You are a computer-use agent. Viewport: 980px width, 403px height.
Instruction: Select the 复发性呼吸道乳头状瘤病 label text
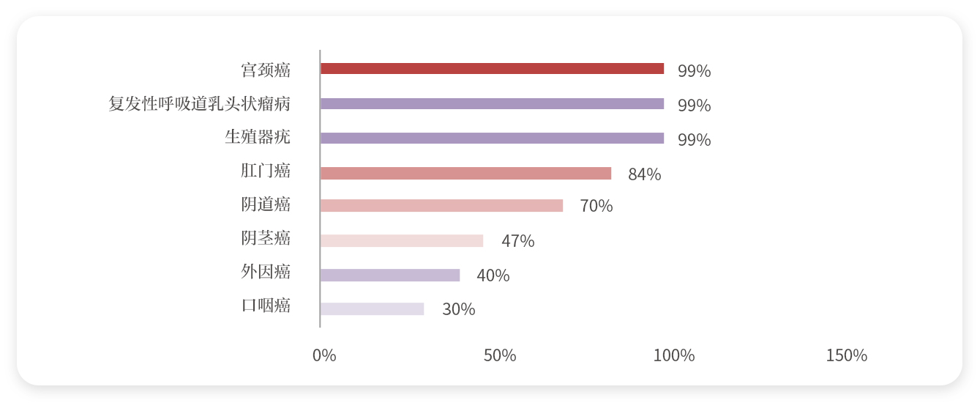pyautogui.click(x=199, y=104)
